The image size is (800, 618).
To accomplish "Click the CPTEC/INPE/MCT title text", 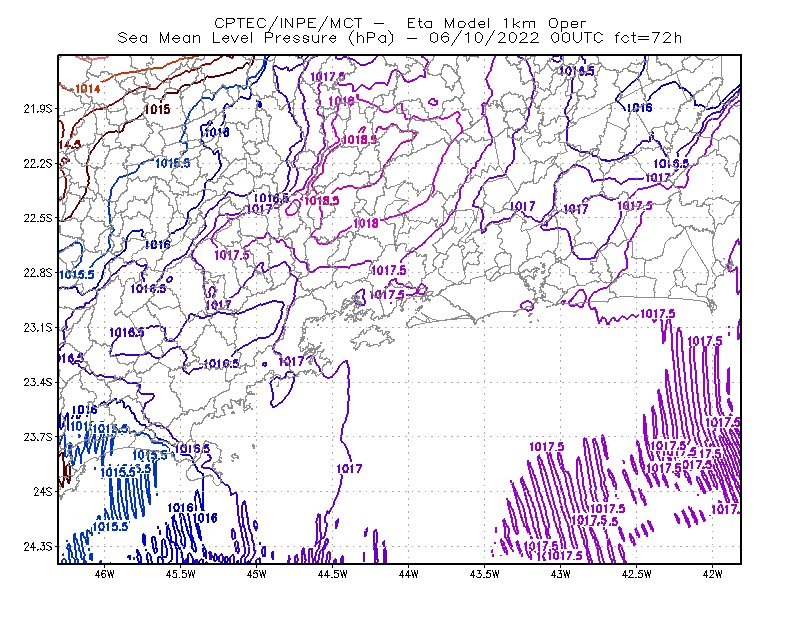I will 288,23.
